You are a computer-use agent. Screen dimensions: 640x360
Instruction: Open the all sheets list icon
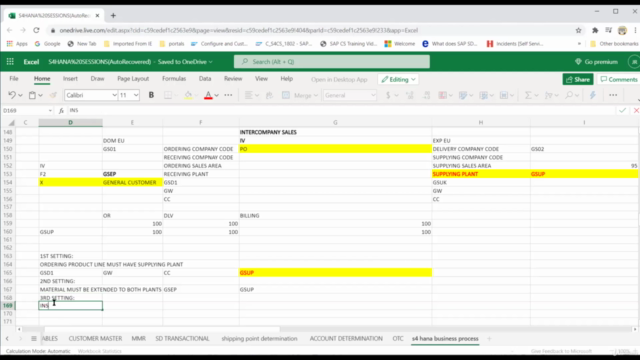click(x=34, y=338)
